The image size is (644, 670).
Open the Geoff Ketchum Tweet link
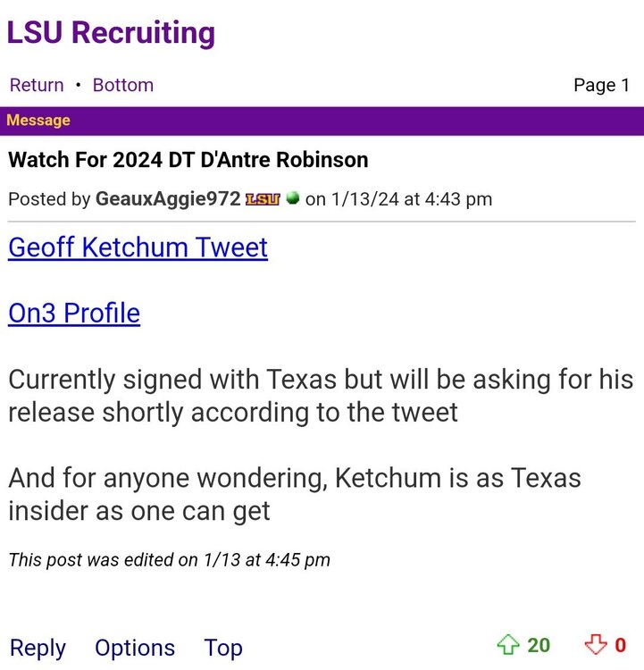(x=138, y=247)
